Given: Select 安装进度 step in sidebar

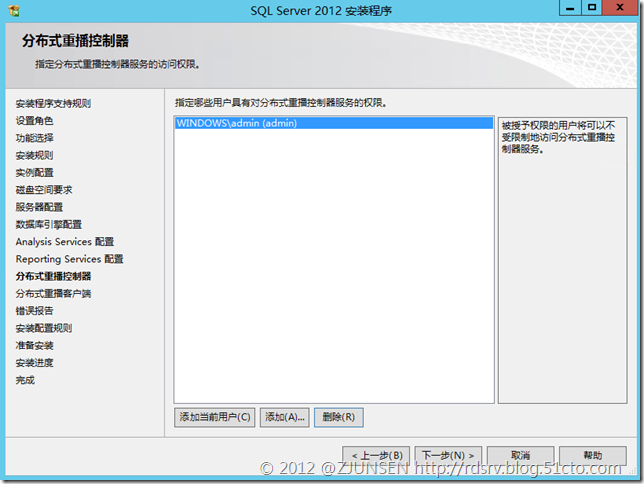Looking at the screenshot, I should pyautogui.click(x=34, y=363).
